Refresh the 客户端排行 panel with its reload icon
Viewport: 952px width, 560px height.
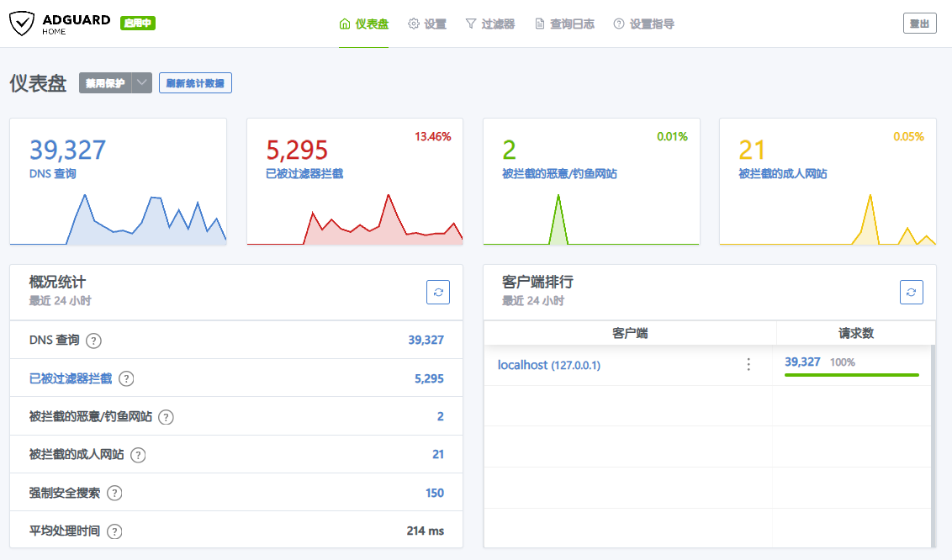click(x=912, y=292)
